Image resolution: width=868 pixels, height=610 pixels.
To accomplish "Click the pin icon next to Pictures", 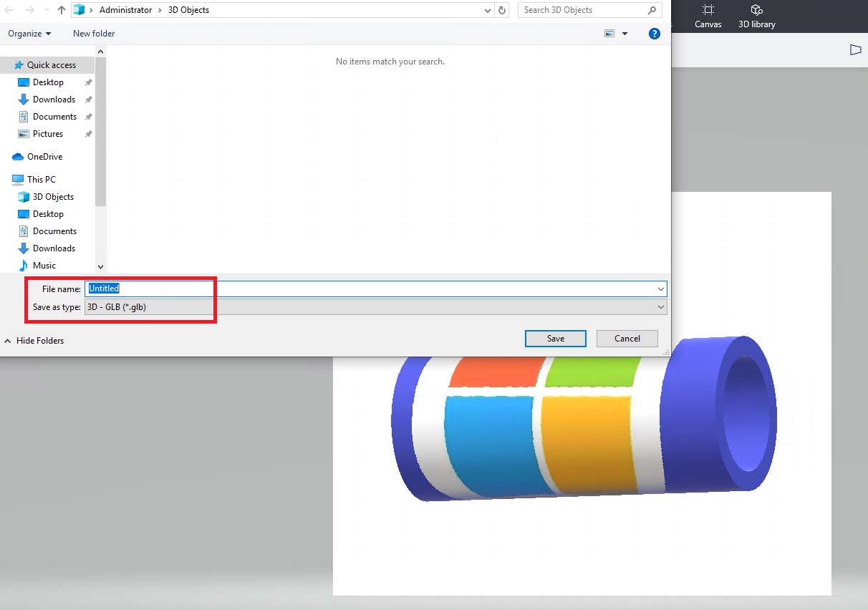I will (x=88, y=134).
